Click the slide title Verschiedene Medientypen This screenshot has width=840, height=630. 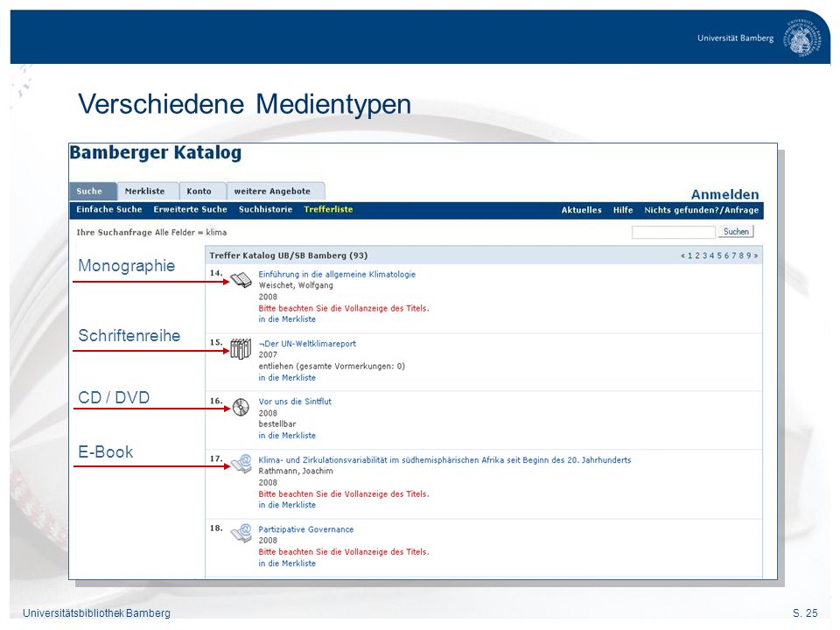[244, 104]
